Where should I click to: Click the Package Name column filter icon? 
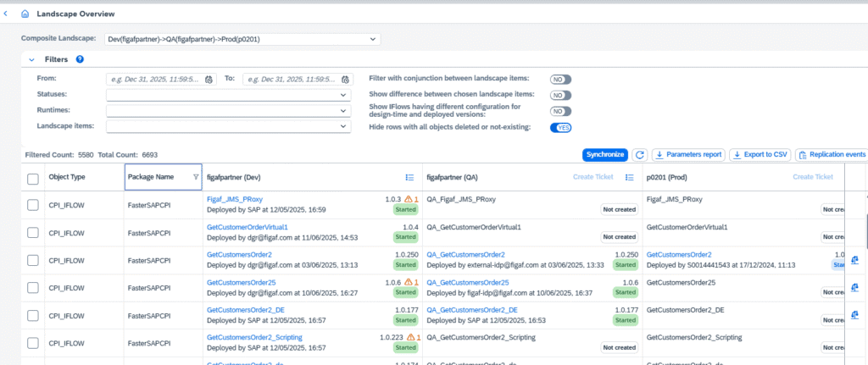point(196,177)
